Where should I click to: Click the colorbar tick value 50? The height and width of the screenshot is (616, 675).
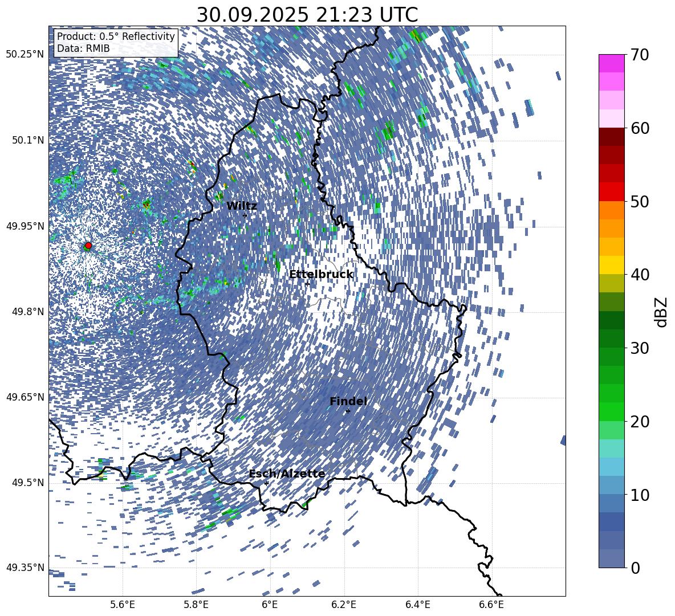[640, 201]
